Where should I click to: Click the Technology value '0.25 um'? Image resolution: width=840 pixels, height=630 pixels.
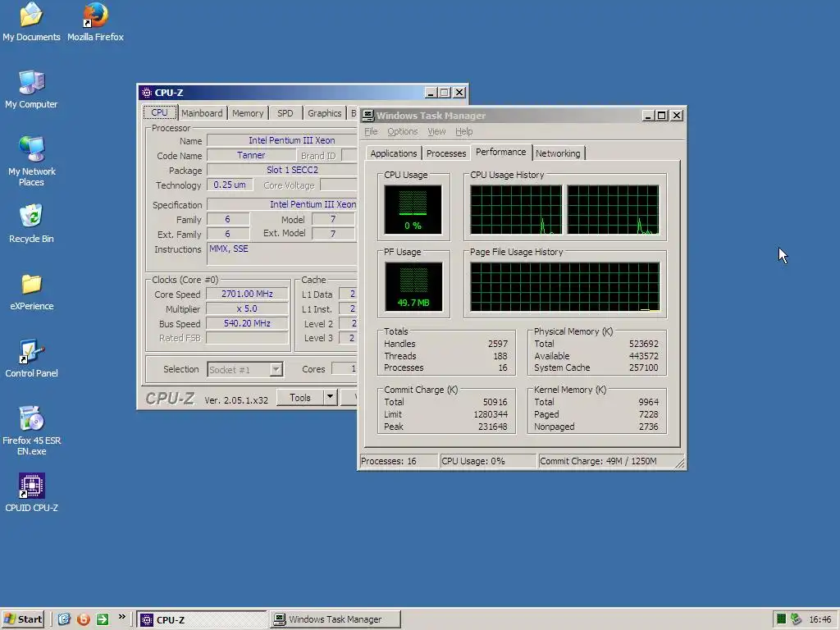point(230,185)
